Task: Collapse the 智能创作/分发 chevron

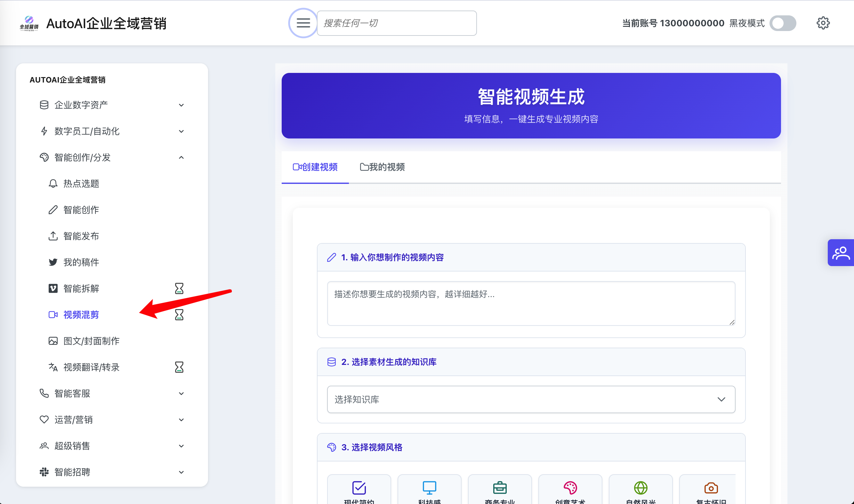Action: (x=181, y=157)
